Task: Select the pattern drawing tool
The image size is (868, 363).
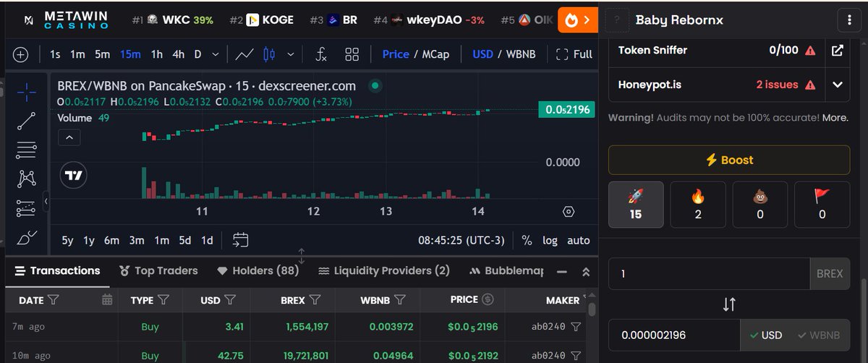Action: (x=26, y=178)
